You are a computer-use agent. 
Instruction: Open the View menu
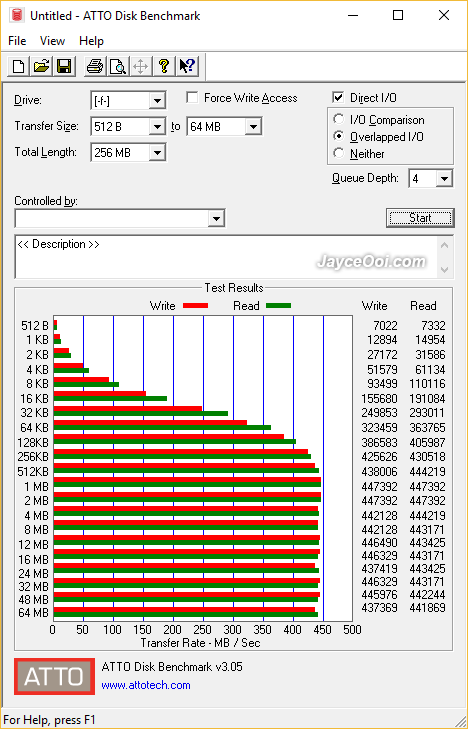(x=52, y=41)
